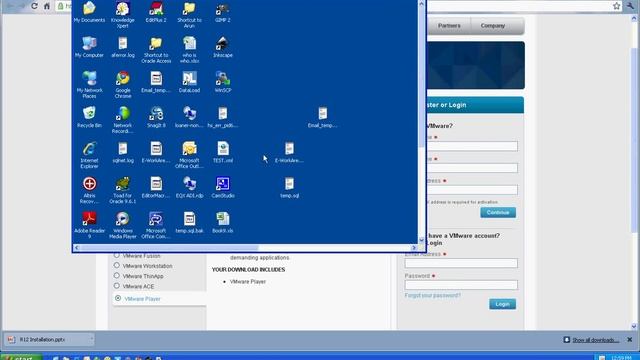
Task: Open the SnagIt 8 shortcut
Action: tap(156, 117)
